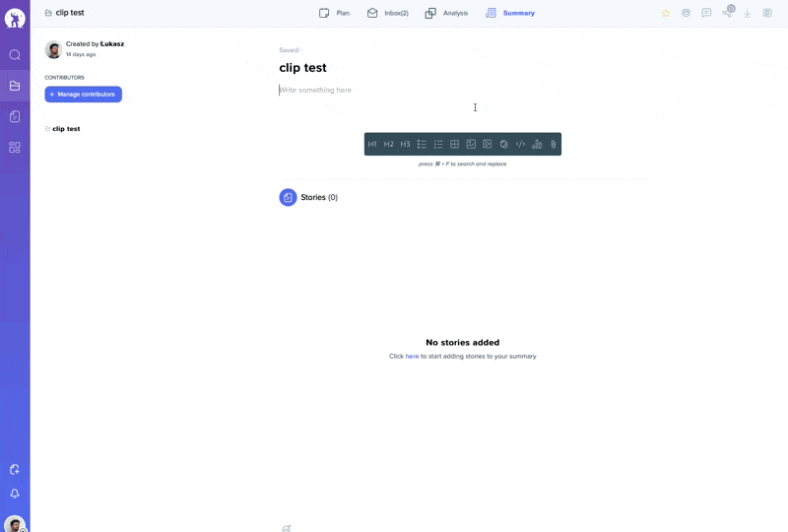
Task: Open the layout panel icon at far right
Action: 767,13
